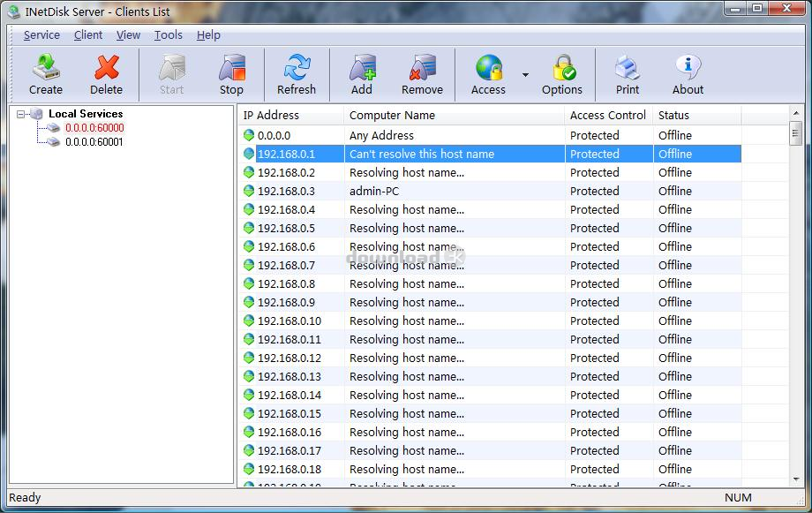This screenshot has width=812, height=513.
Task: Click the IP address 192.168.0.13
Action: click(289, 377)
